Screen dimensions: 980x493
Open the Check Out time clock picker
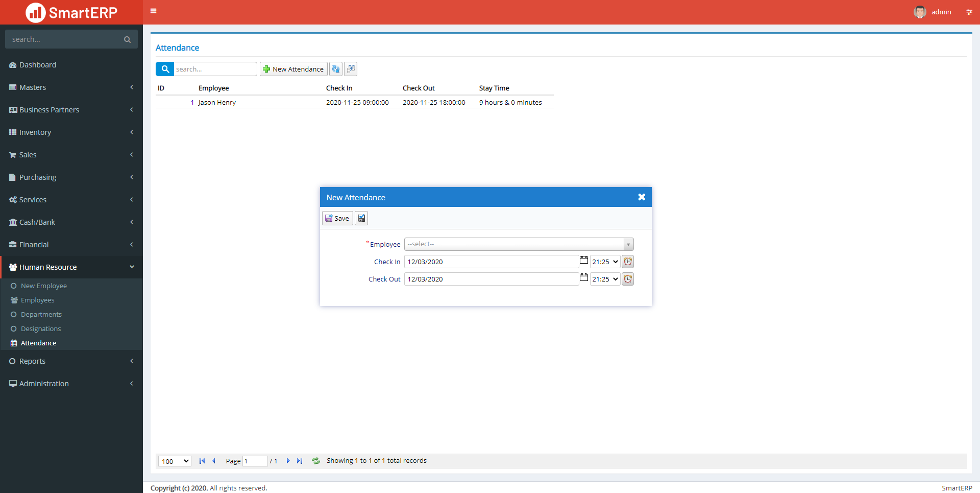628,279
